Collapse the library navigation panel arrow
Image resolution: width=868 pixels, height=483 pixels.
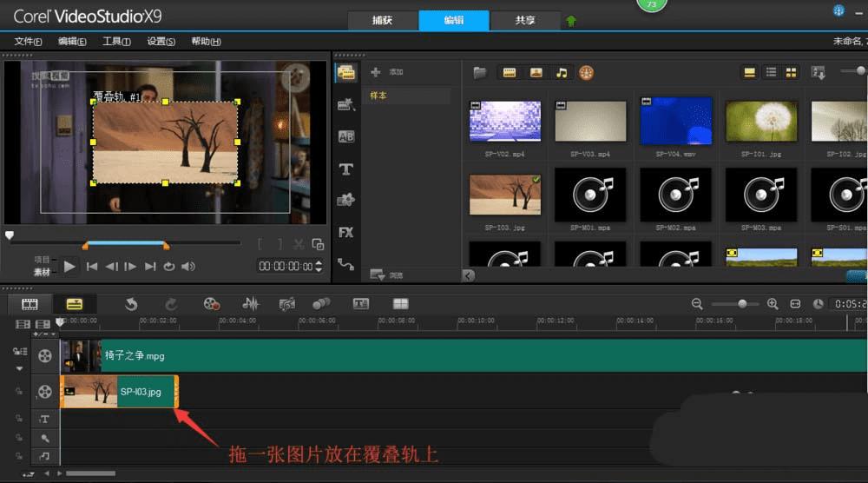(469, 275)
